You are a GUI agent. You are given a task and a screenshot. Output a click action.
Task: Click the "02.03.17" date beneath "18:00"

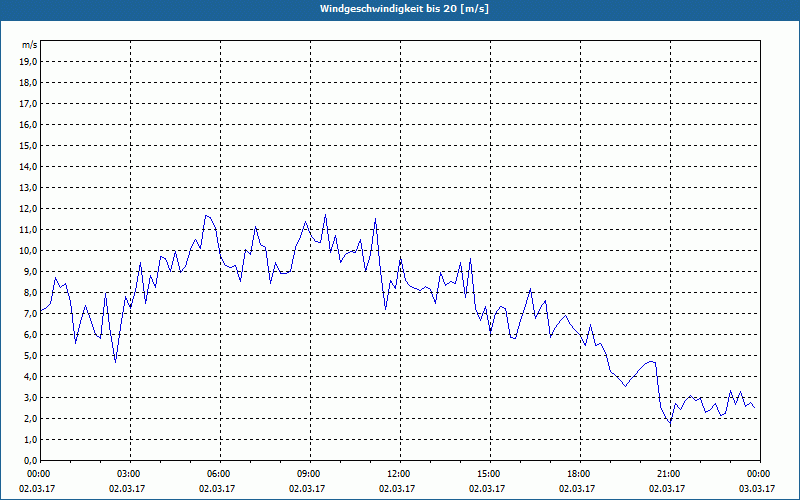tap(577, 488)
